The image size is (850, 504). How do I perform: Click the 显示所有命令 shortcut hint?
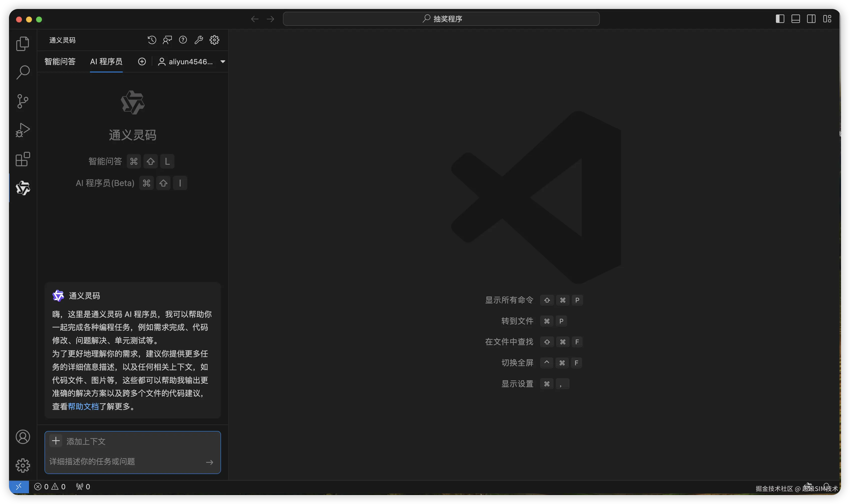pos(509,300)
